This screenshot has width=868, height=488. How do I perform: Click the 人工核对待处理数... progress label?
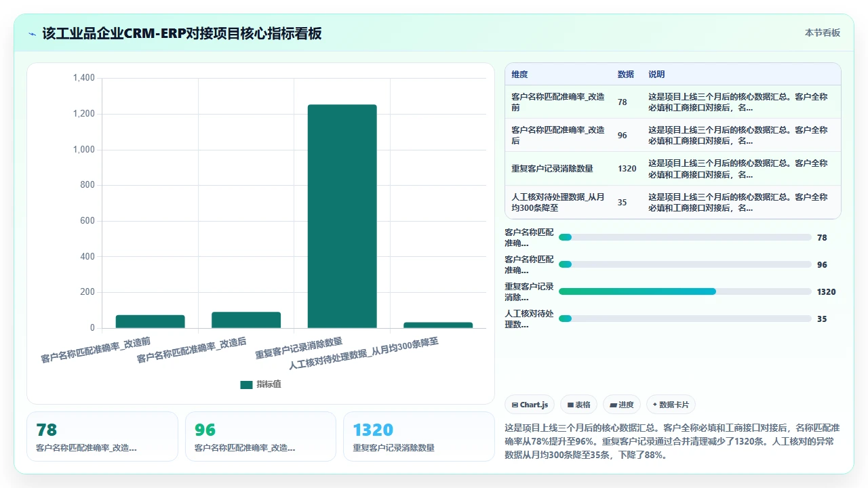tap(530, 319)
